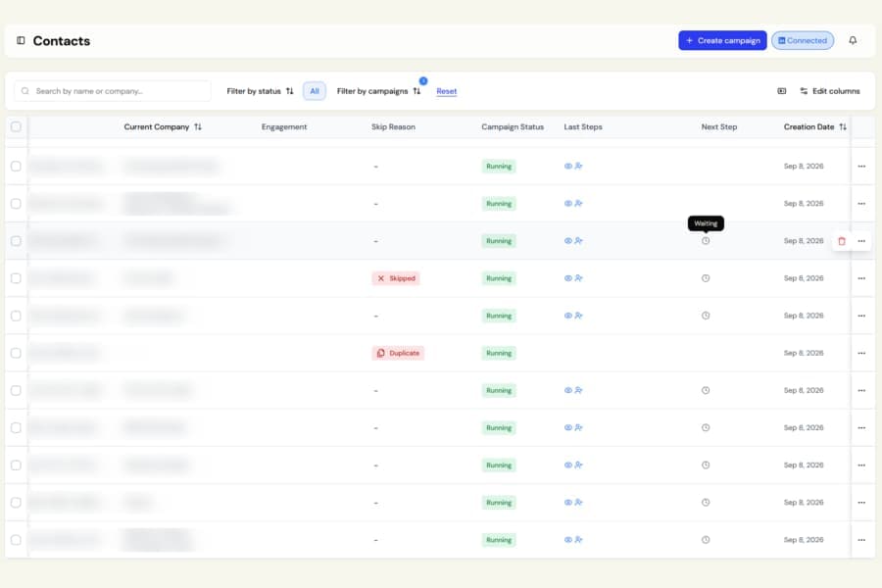Tick the checkbox of the first contact row

pyautogui.click(x=16, y=166)
